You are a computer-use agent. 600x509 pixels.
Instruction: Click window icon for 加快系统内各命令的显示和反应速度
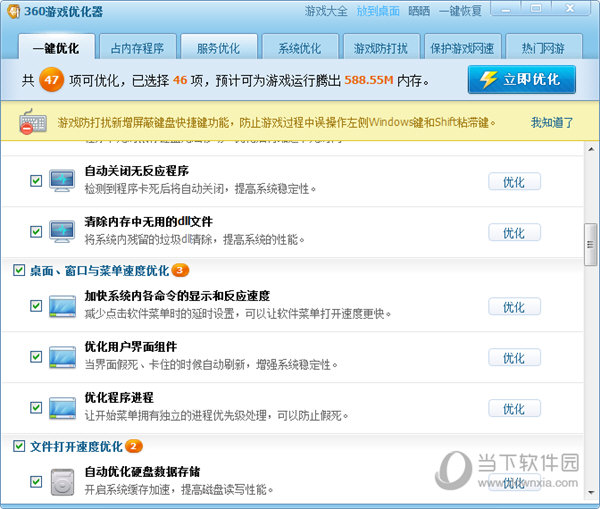62,306
